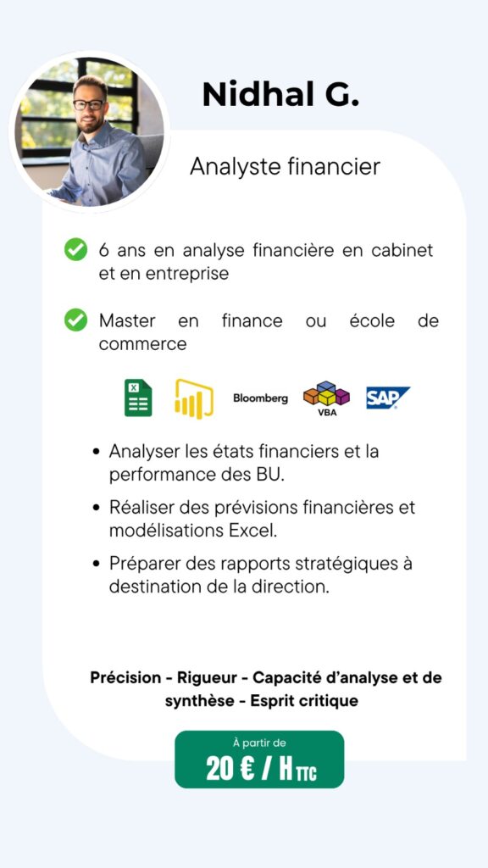Click green checkmark beside Master en finance
Screen dimensions: 488x868
point(75,320)
